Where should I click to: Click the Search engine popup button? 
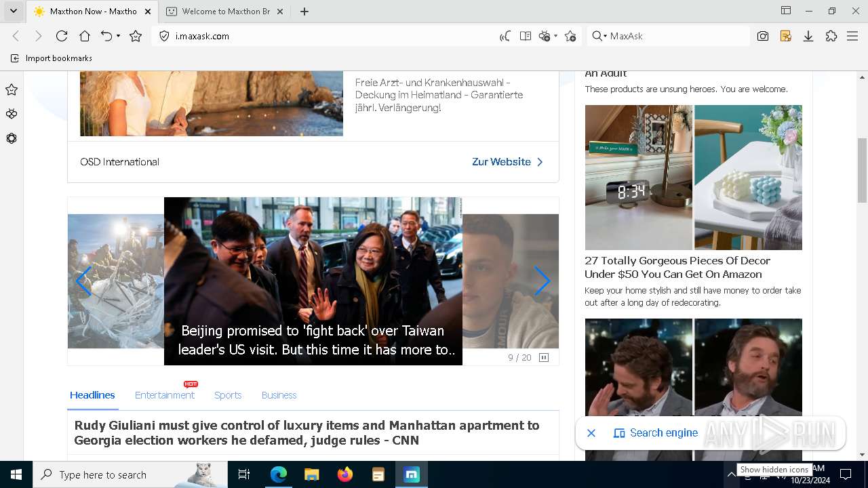point(655,433)
